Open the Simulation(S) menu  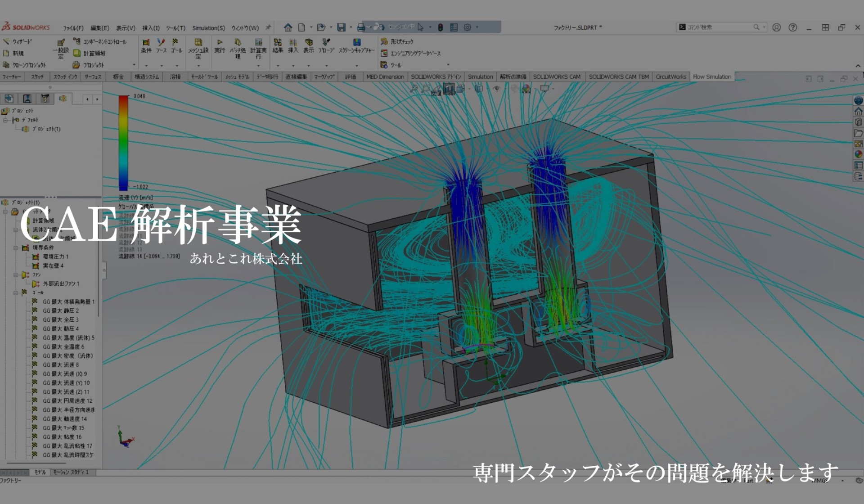click(x=208, y=28)
